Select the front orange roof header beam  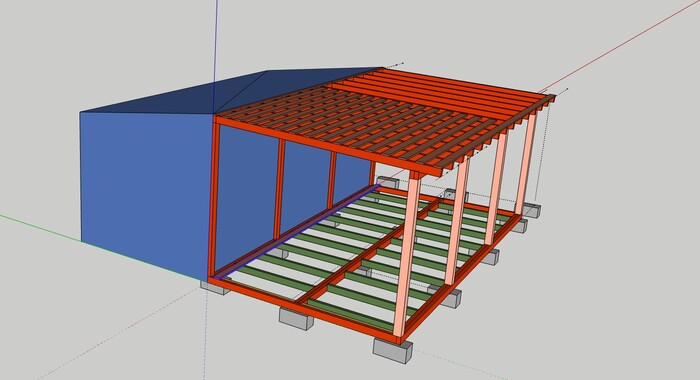pyautogui.click(x=328, y=146)
